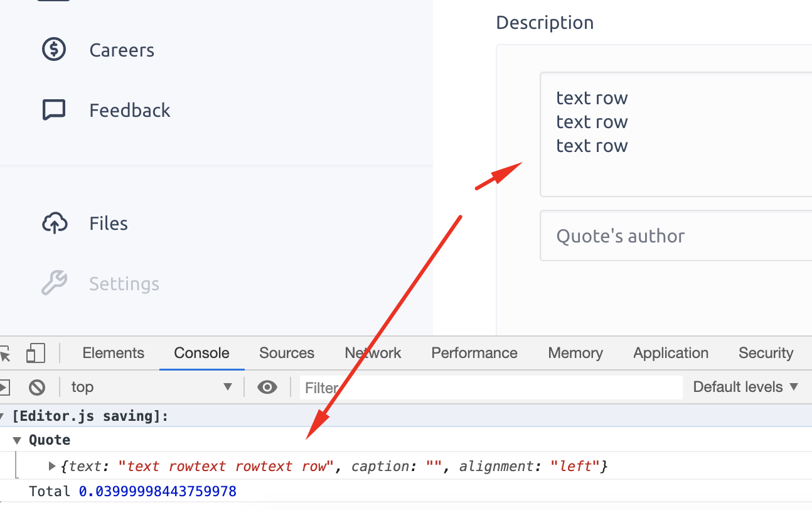Click the Feedback sidebar link
Image resolution: width=812 pixels, height=510 pixels.
tap(130, 110)
